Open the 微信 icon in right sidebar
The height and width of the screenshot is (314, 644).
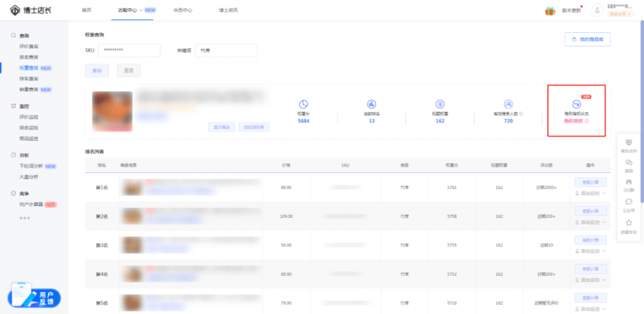point(629,162)
